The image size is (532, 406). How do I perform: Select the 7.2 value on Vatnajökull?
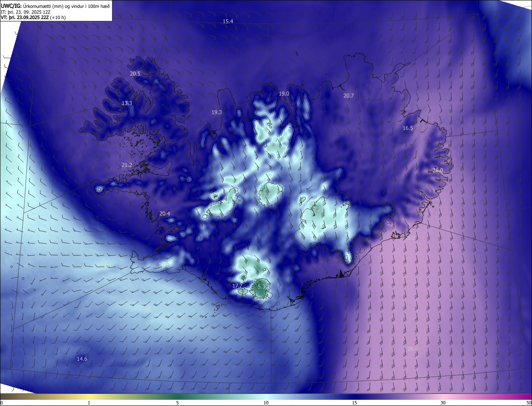317,210
